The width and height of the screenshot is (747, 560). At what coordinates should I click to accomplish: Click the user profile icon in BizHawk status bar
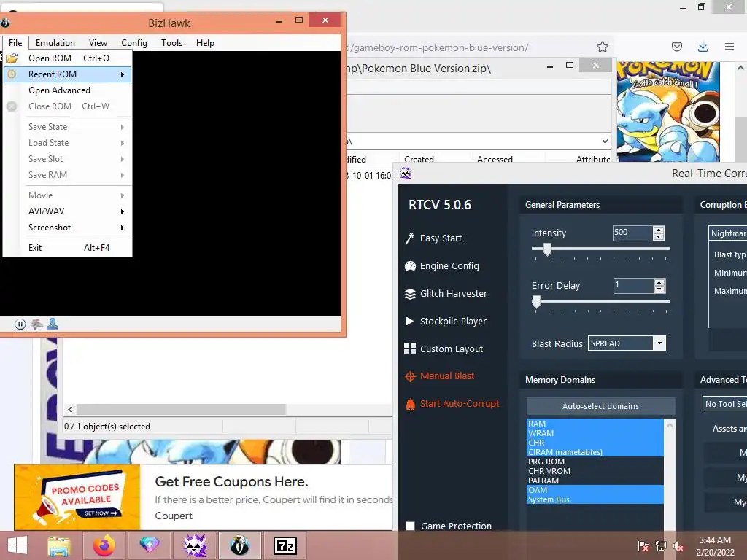click(x=53, y=324)
